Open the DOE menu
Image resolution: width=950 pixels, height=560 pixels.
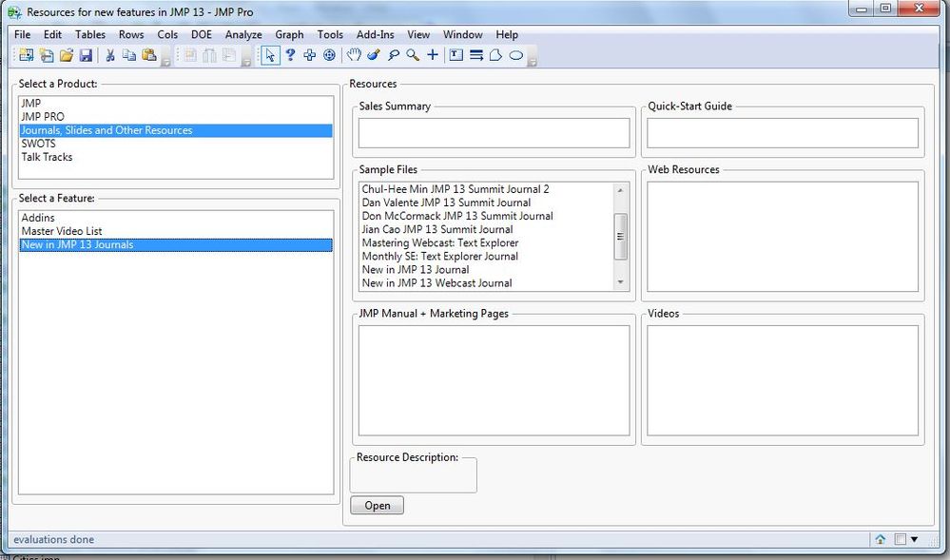coord(202,34)
